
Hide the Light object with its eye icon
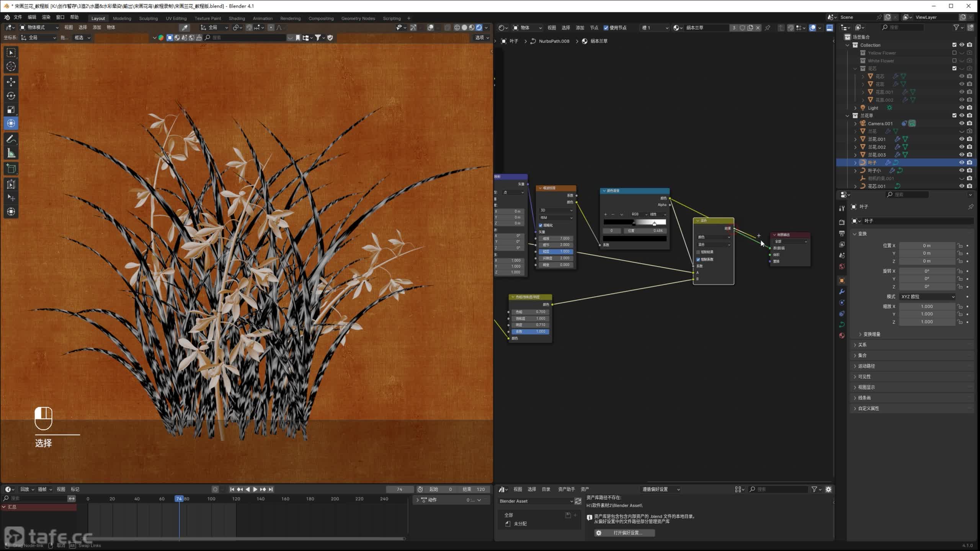(x=961, y=108)
